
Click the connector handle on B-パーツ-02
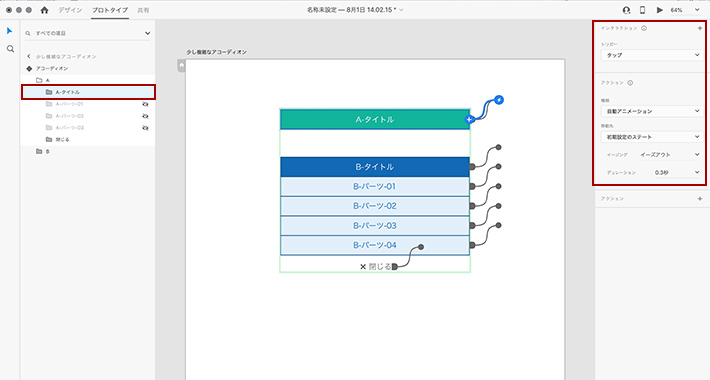tap(472, 206)
